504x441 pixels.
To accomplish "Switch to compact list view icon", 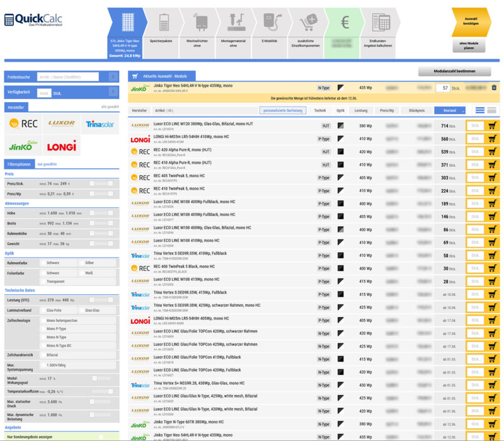I will (480, 110).
